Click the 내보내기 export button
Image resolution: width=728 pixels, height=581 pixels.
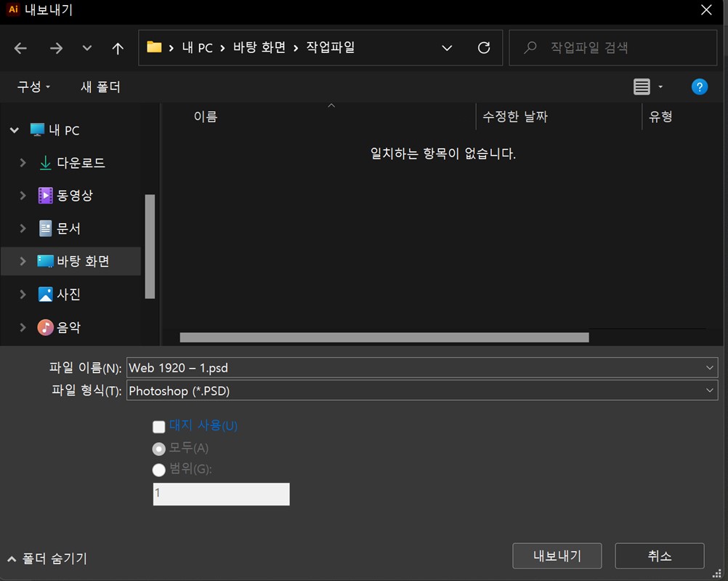pos(557,556)
